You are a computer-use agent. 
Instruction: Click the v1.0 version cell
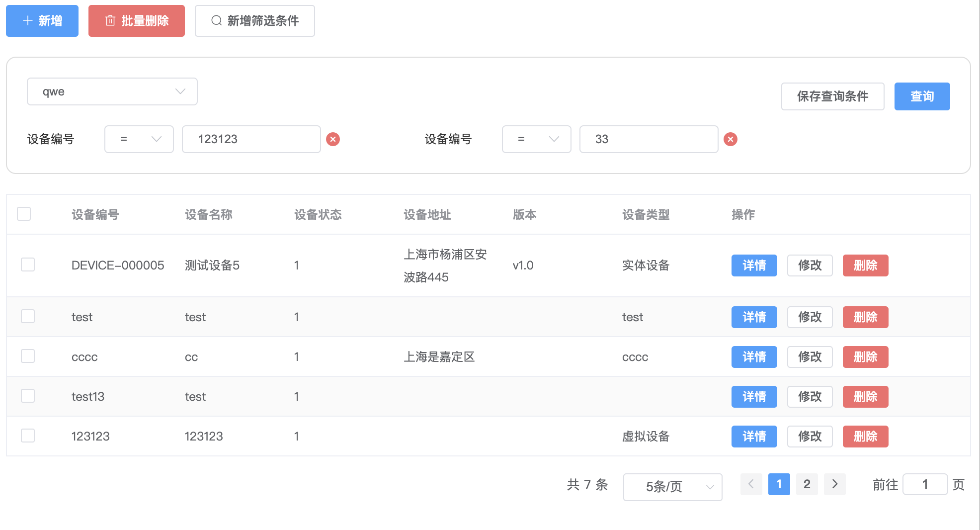523,265
